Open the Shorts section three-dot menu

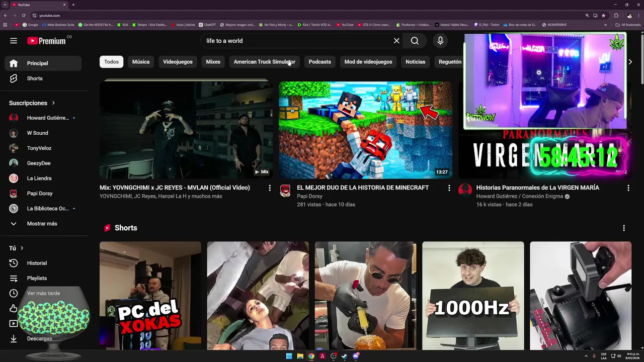(x=624, y=228)
